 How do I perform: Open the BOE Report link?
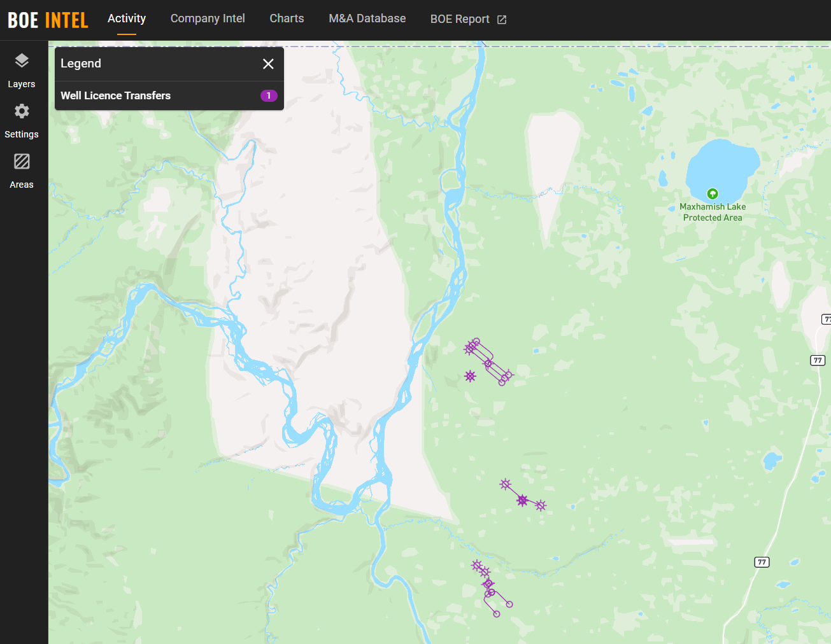pyautogui.click(x=460, y=19)
